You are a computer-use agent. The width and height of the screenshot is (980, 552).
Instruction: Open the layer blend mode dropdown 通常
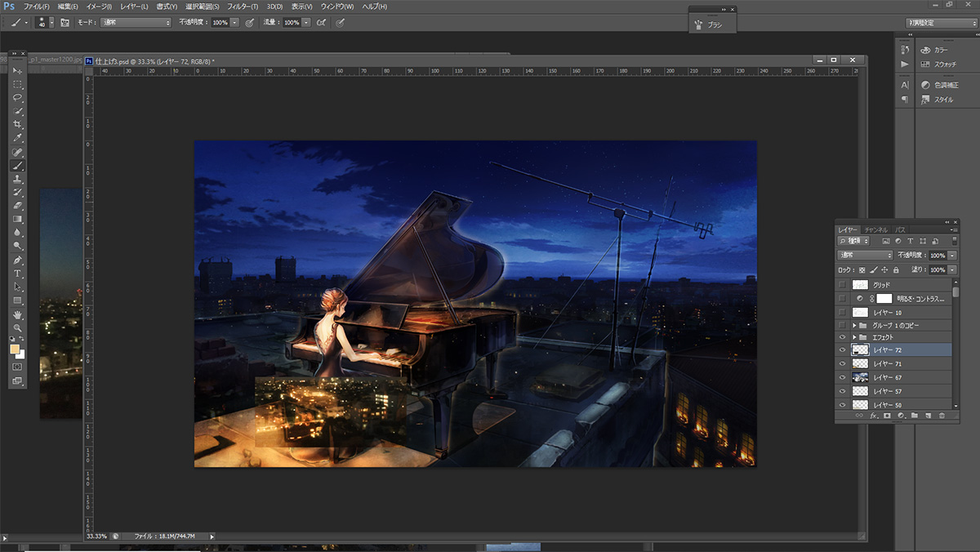(865, 256)
